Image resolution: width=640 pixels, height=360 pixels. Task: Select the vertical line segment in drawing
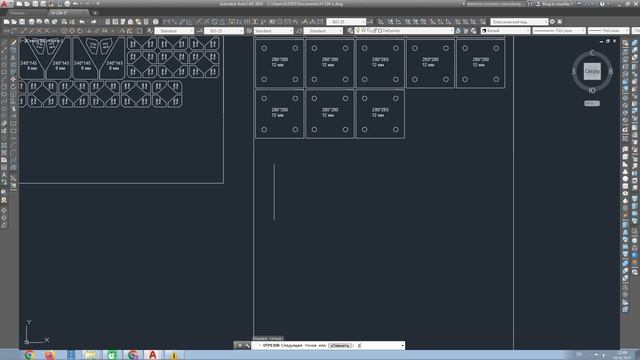[274, 192]
